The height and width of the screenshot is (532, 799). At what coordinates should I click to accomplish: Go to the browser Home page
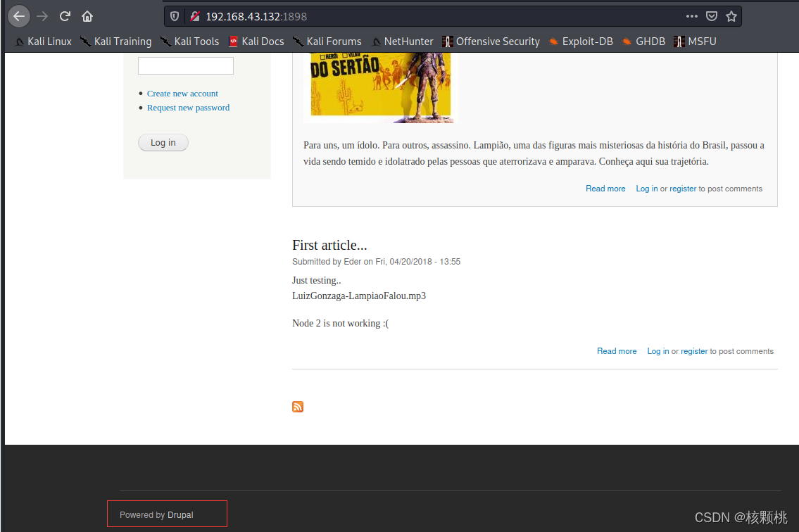[x=87, y=16]
